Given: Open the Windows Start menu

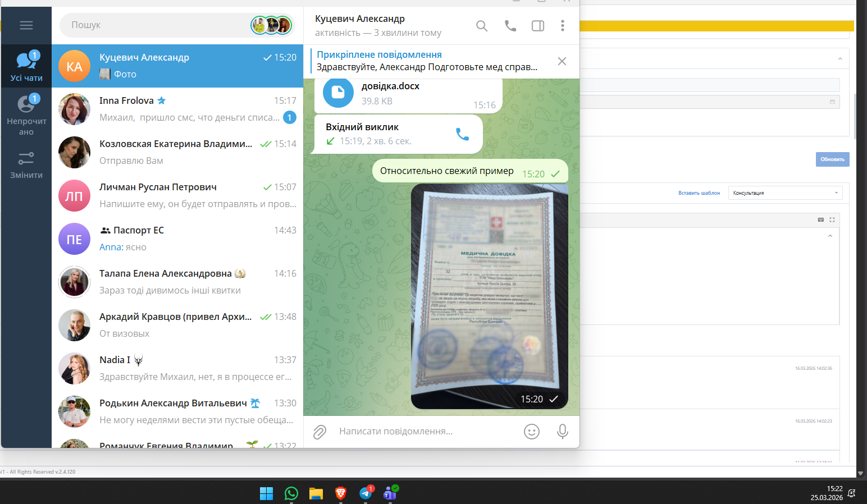Looking at the screenshot, I should pyautogui.click(x=266, y=493).
